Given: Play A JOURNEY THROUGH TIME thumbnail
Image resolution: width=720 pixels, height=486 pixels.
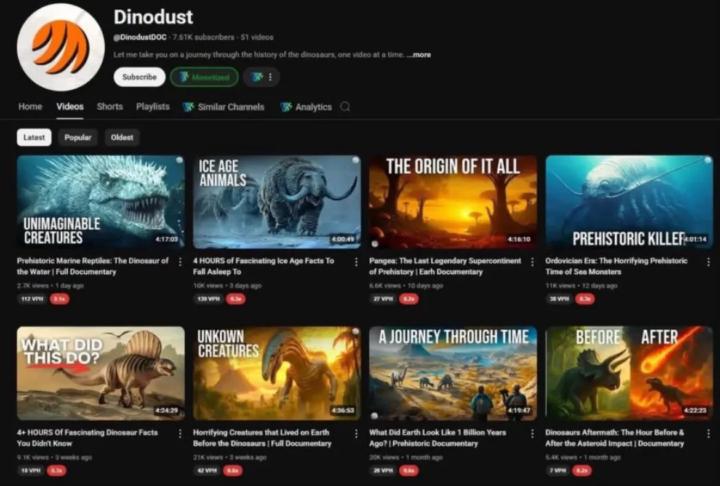Looking at the screenshot, I should point(453,373).
